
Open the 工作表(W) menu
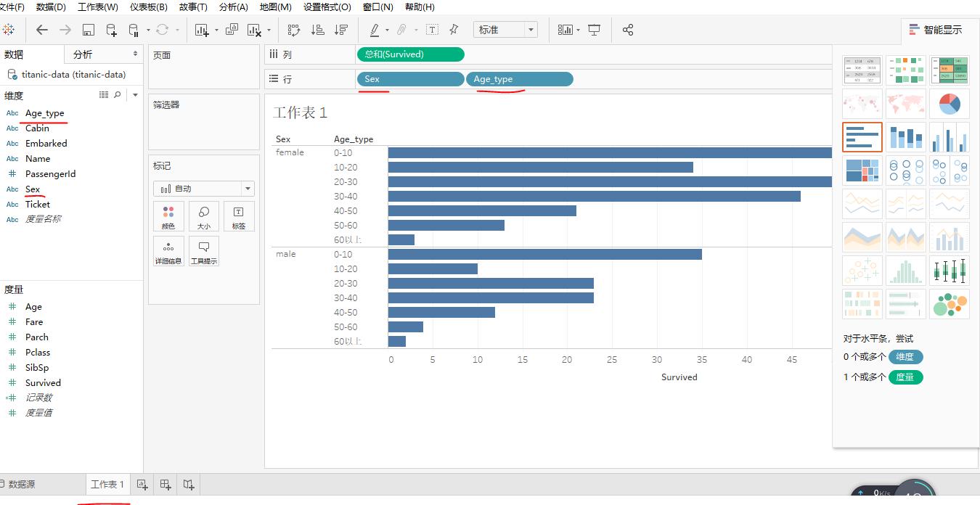pos(97,7)
